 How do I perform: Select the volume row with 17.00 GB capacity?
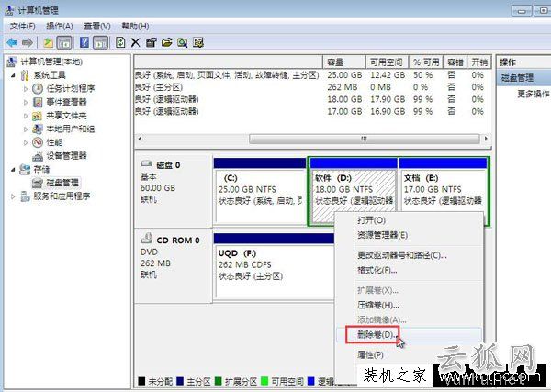coord(312,111)
